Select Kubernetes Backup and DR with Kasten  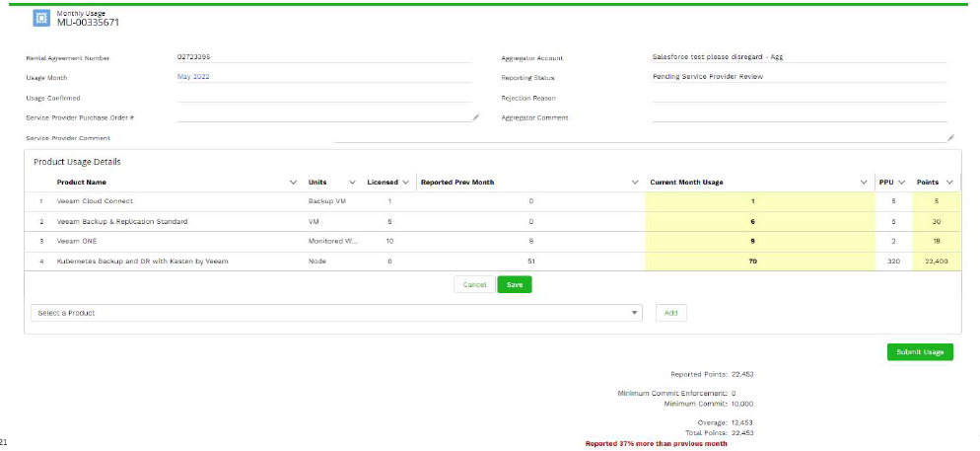pos(142,261)
